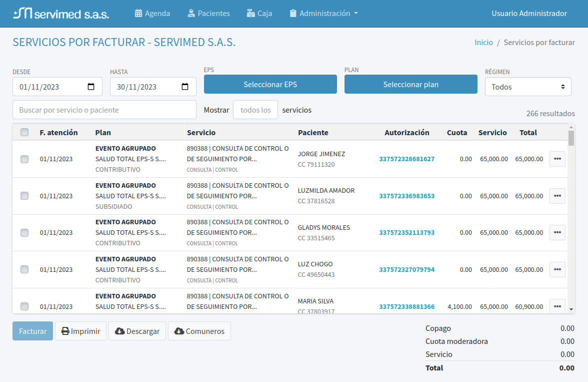Click the Descargar cloud download button
Screen dimensions: 588x382
[137, 331]
